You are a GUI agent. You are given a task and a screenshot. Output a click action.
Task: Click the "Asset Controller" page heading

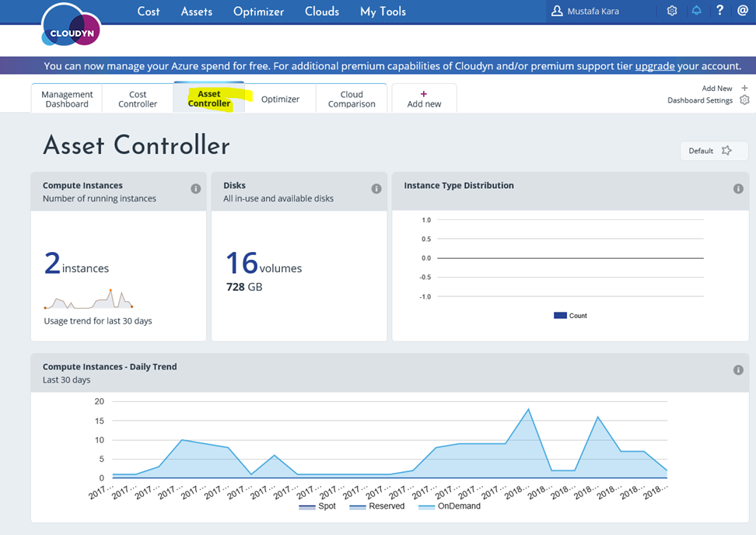coord(136,145)
